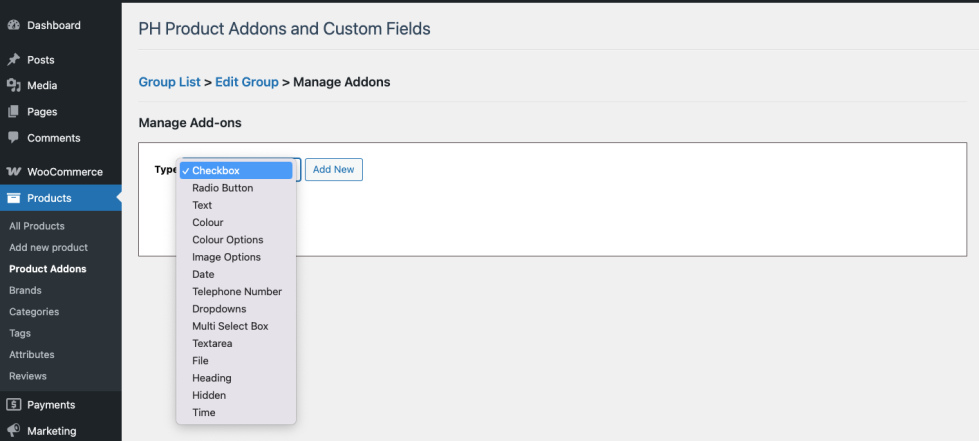Select Colour Options in dropdown

[227, 240]
